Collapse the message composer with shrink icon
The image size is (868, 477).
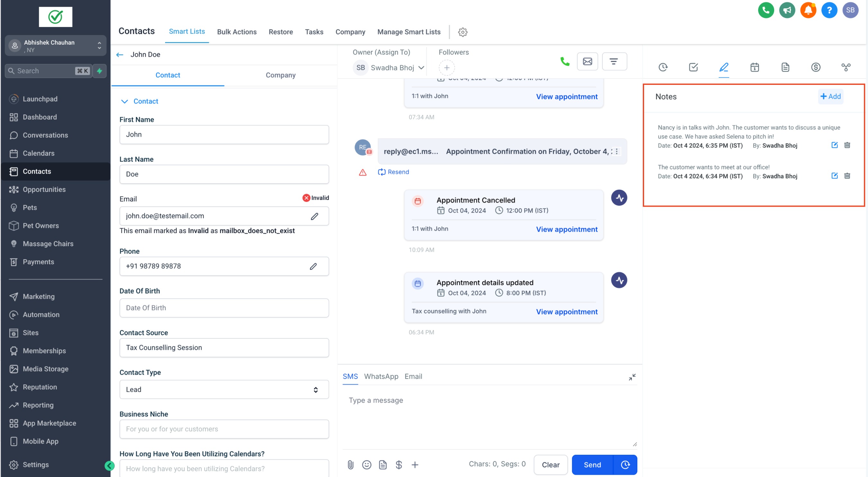[x=632, y=377]
